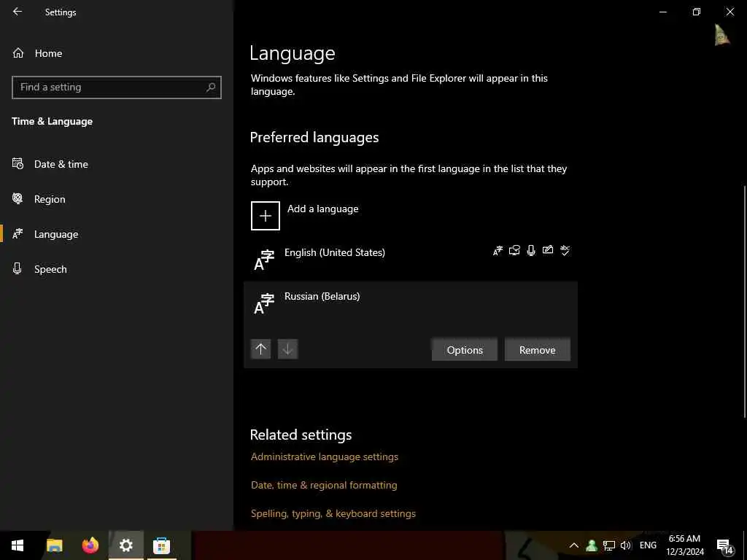Click the search magnifier icon

click(x=211, y=87)
